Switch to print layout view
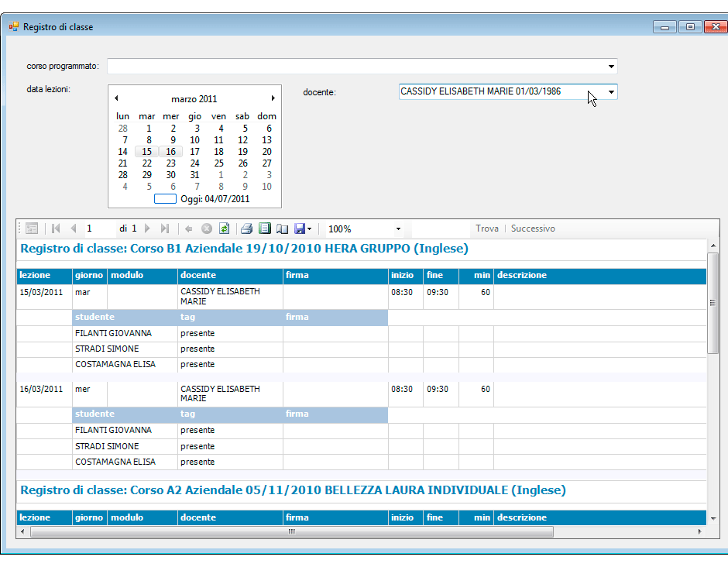This screenshot has height=567, width=728. click(x=265, y=229)
